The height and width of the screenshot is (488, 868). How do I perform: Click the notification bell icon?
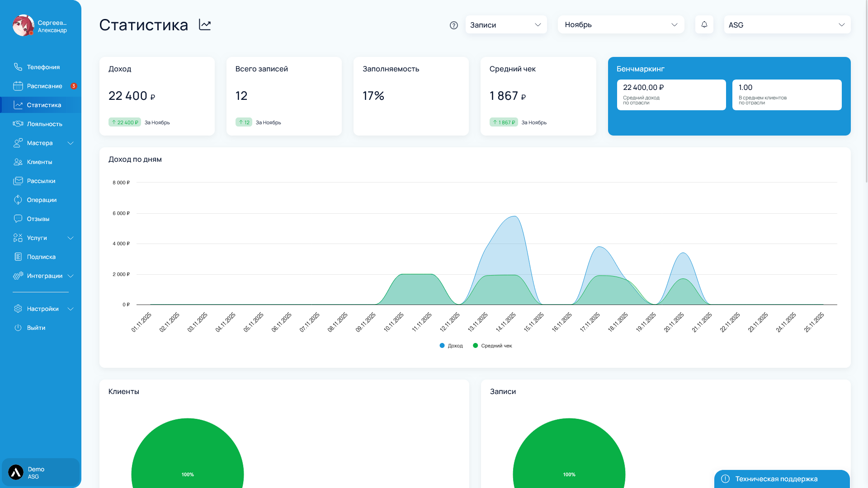click(704, 24)
